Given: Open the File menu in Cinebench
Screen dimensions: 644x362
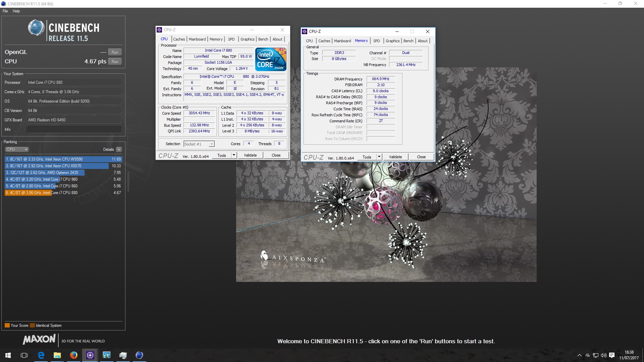Looking at the screenshot, I should [x=5, y=11].
